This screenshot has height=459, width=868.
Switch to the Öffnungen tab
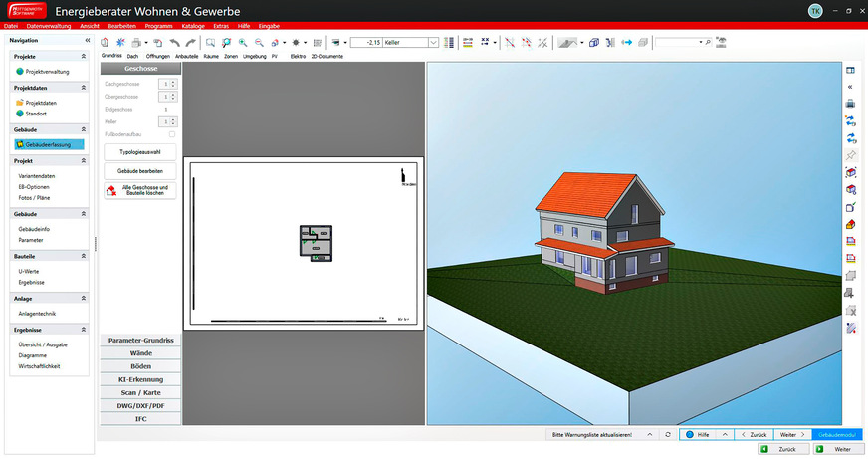click(157, 57)
